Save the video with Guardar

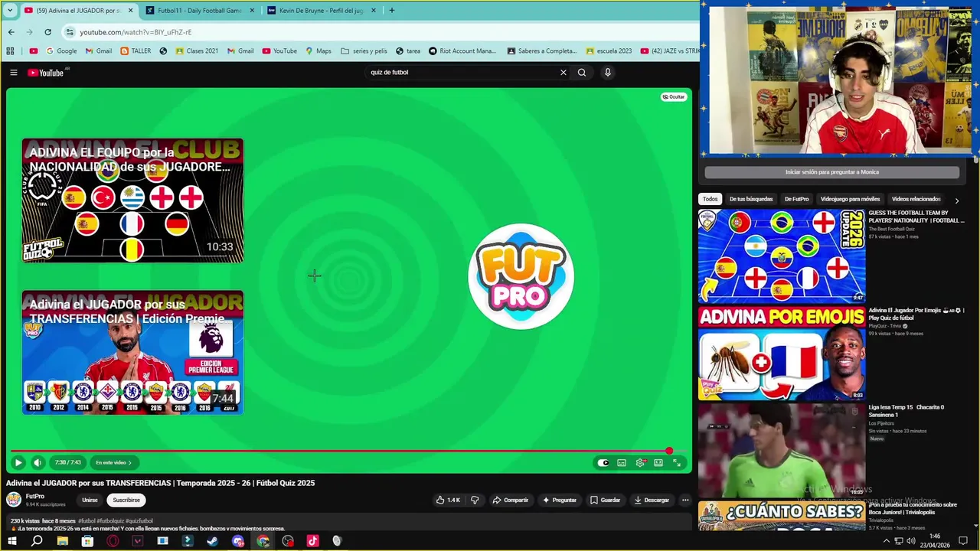click(605, 500)
